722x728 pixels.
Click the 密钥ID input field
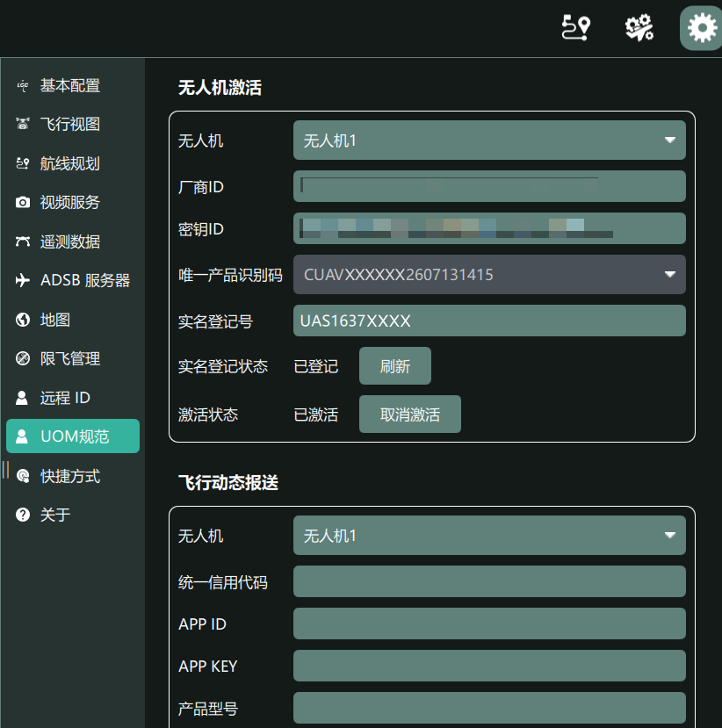[x=489, y=228]
